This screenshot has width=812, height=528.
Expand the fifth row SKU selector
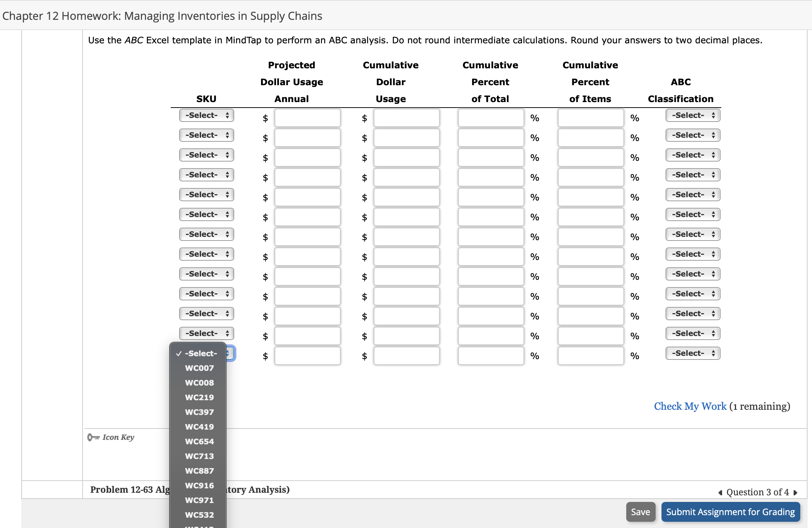pyautogui.click(x=206, y=194)
